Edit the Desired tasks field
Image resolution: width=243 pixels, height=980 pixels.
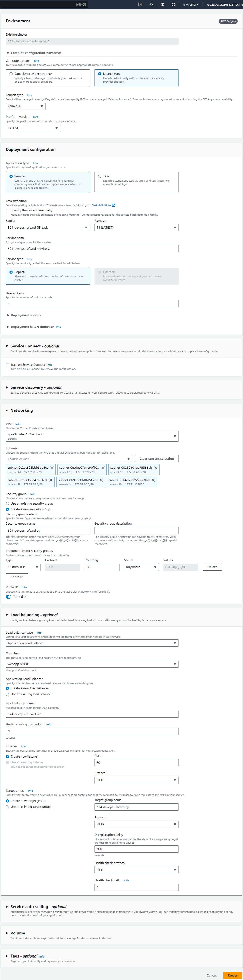click(x=92, y=304)
